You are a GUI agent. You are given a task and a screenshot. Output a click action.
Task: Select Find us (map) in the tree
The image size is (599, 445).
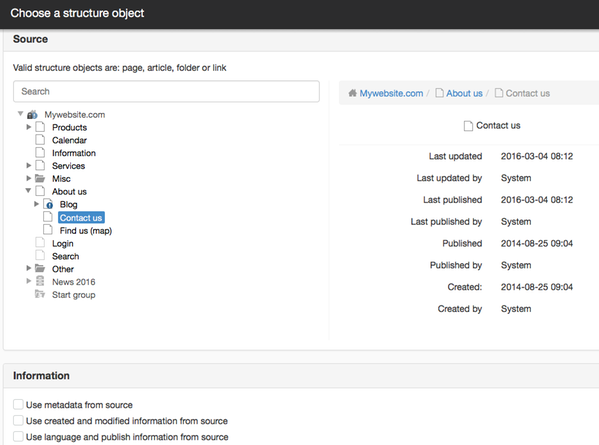pos(86,231)
